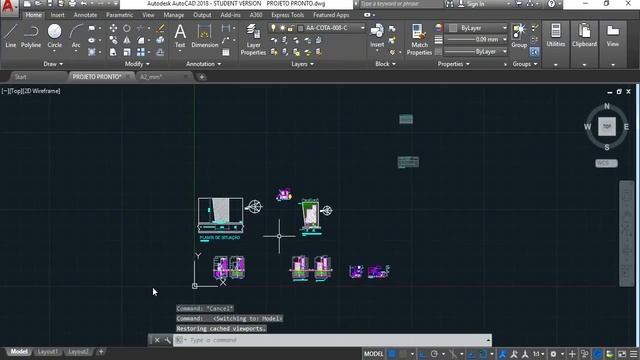Expand the Annotation panel
640x360 pixels.
[203, 64]
